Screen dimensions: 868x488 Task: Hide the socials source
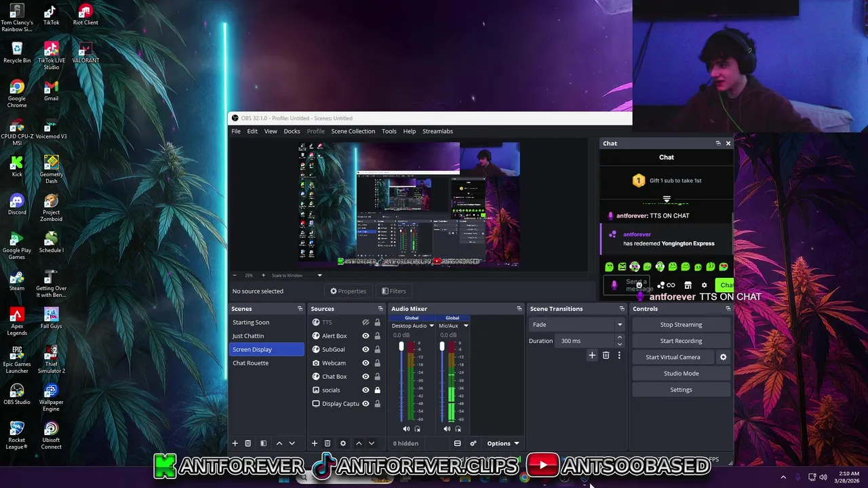point(366,390)
